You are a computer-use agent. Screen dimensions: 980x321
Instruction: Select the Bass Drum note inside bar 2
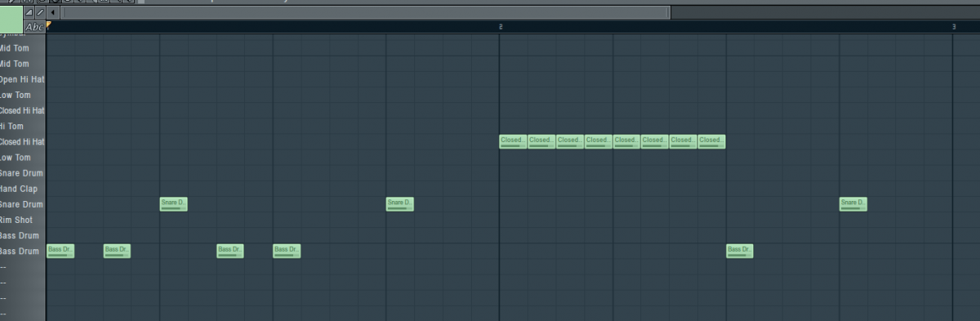point(740,252)
